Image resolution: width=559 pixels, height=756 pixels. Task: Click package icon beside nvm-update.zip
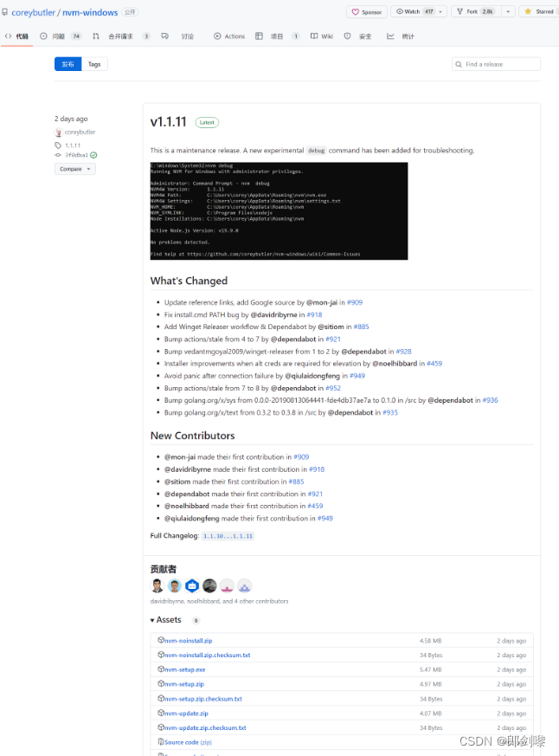coord(161,713)
